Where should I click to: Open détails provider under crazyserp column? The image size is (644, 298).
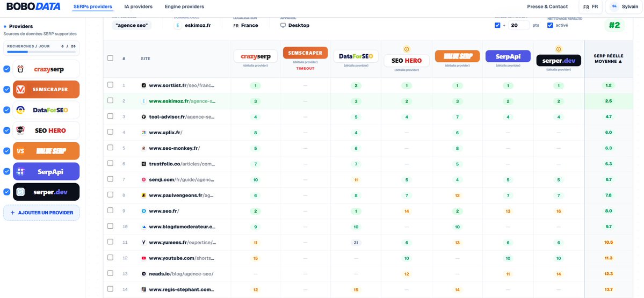[256, 66]
